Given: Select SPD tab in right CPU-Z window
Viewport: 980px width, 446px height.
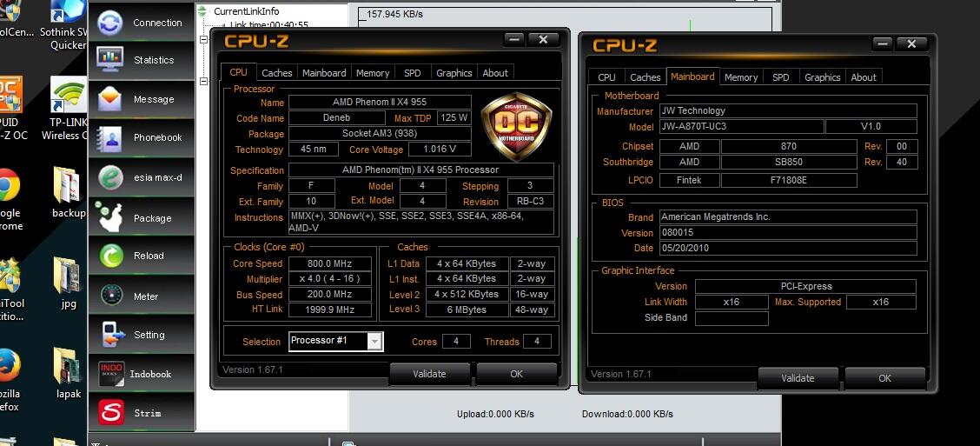Looking at the screenshot, I should coord(781,77).
